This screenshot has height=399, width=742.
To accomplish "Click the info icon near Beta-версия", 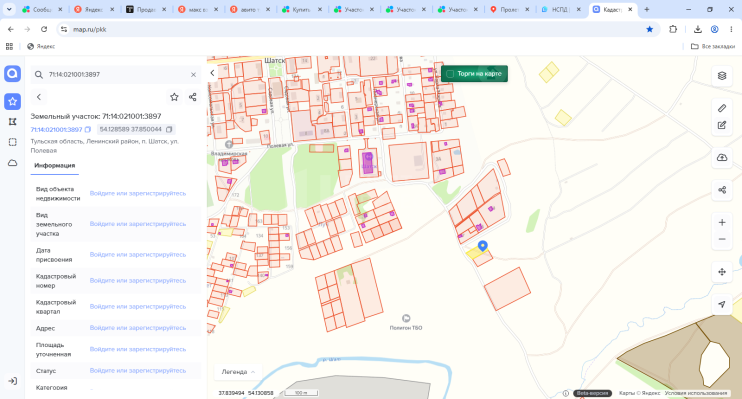I will [x=565, y=393].
